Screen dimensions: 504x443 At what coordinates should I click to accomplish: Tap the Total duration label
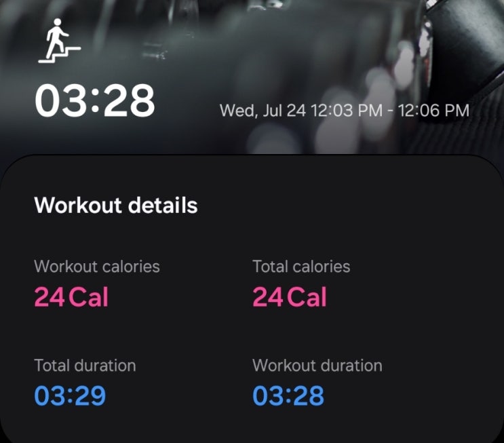point(85,366)
